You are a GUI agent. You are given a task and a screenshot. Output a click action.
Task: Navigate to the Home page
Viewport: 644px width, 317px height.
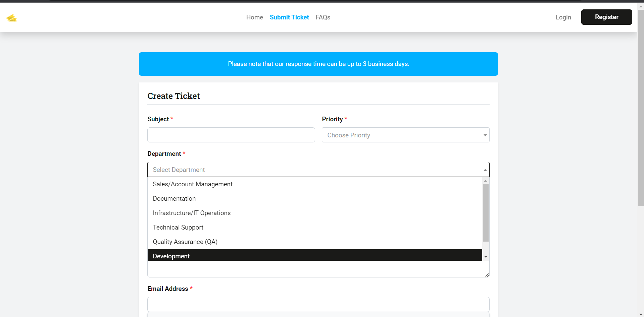pos(254,17)
